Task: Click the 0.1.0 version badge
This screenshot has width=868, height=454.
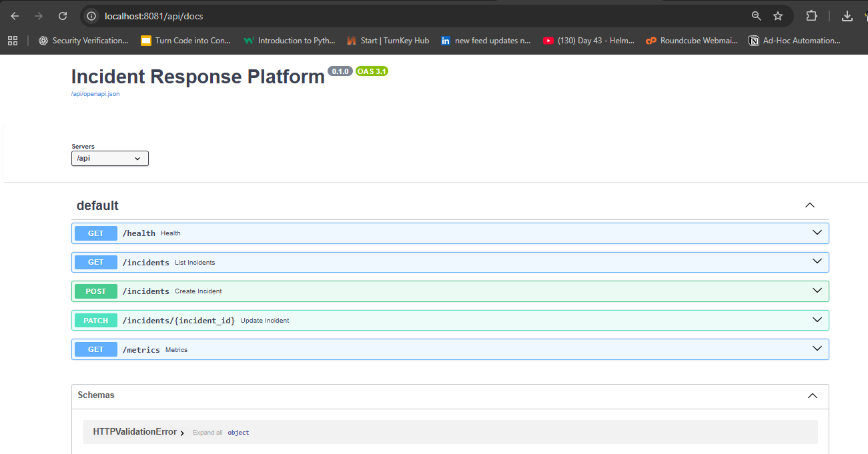Action: coord(340,71)
